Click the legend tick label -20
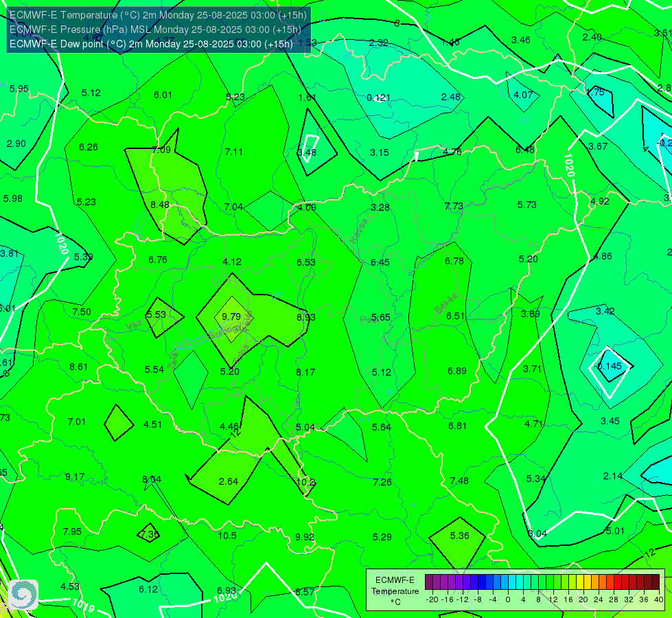Screen dimensions: 672x618 coord(432,599)
